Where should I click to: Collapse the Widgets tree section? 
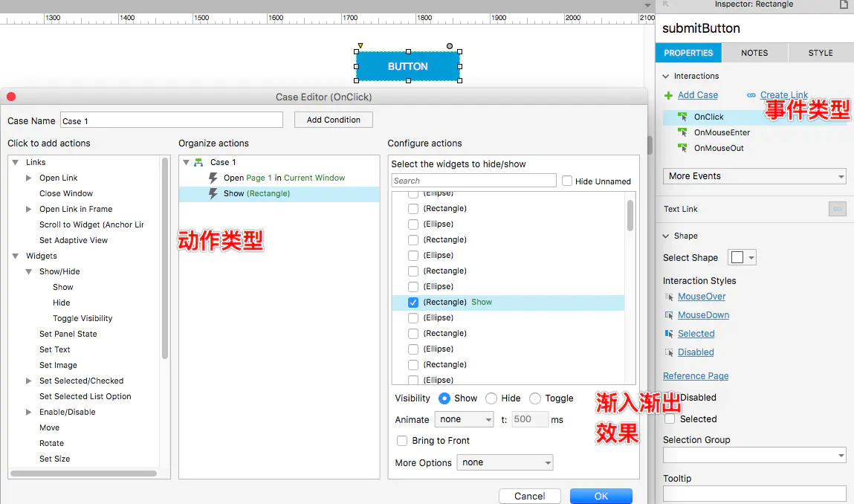click(16, 256)
